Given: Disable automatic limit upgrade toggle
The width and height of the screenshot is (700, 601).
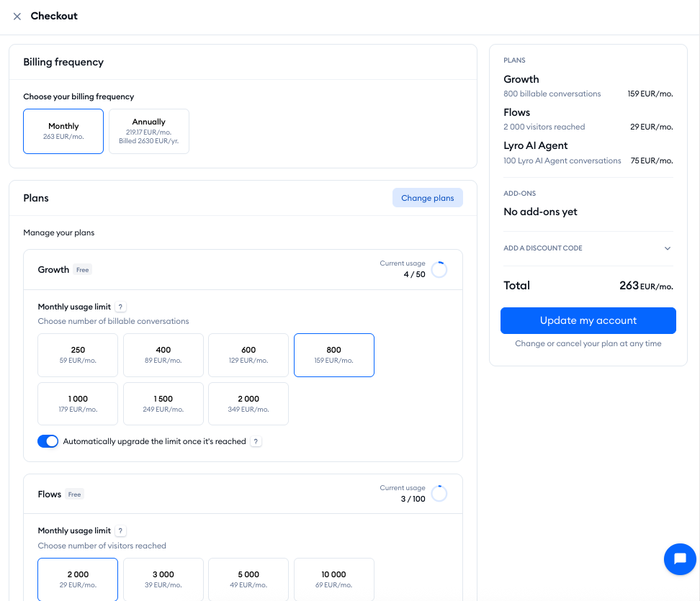Looking at the screenshot, I should tap(48, 441).
